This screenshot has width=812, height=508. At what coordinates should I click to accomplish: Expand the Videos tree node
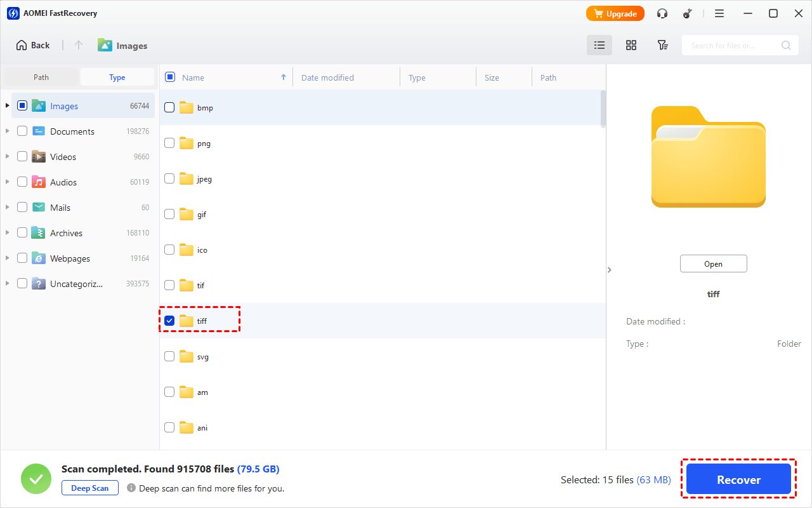tap(8, 157)
